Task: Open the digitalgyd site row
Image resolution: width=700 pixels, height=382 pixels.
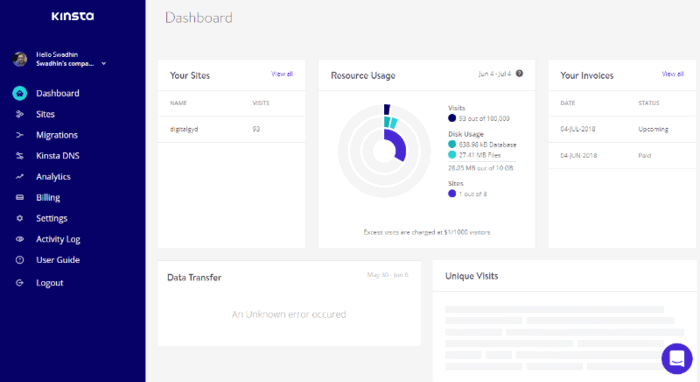Action: tap(231, 129)
